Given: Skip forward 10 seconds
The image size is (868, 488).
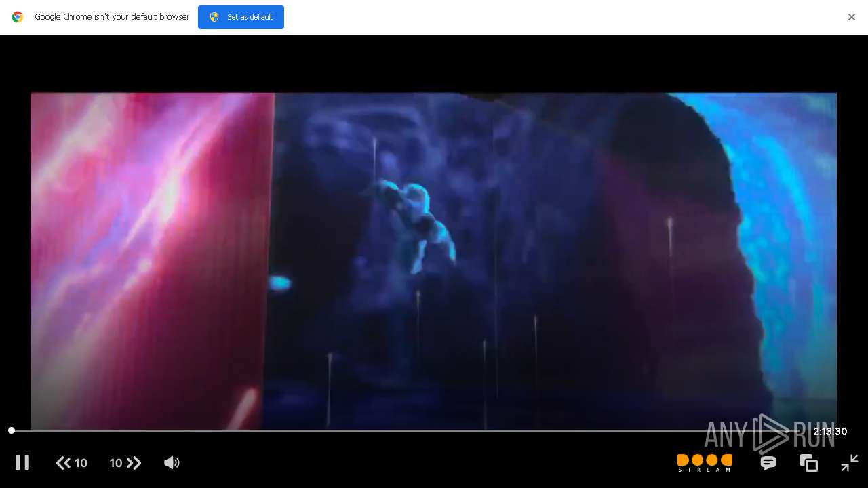Looking at the screenshot, I should (x=125, y=463).
